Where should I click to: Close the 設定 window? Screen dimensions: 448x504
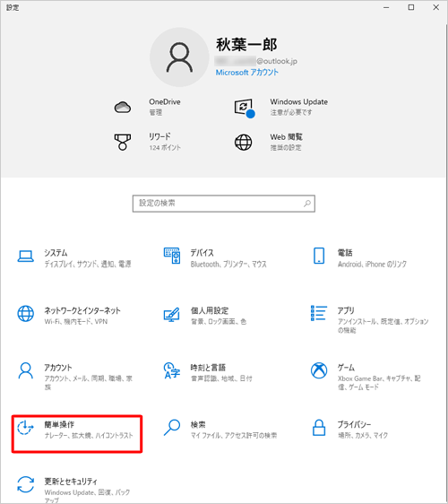pyautogui.click(x=435, y=7)
